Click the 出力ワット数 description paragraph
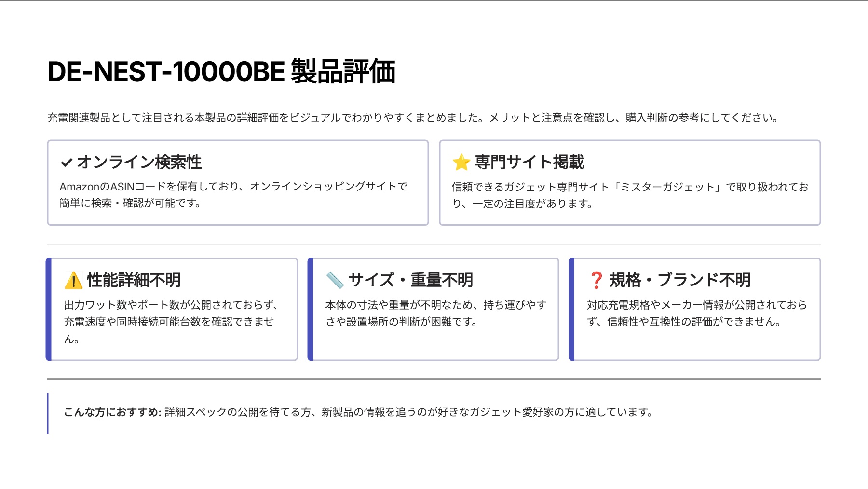 pyautogui.click(x=171, y=321)
